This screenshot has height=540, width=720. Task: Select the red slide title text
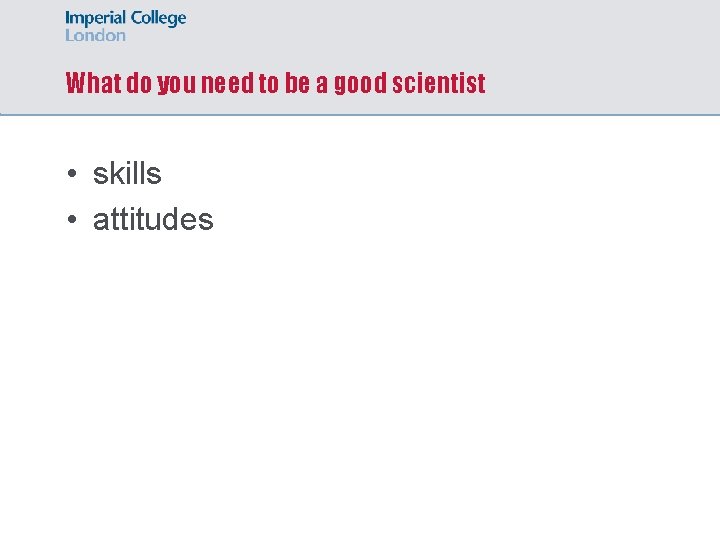[x=276, y=83]
